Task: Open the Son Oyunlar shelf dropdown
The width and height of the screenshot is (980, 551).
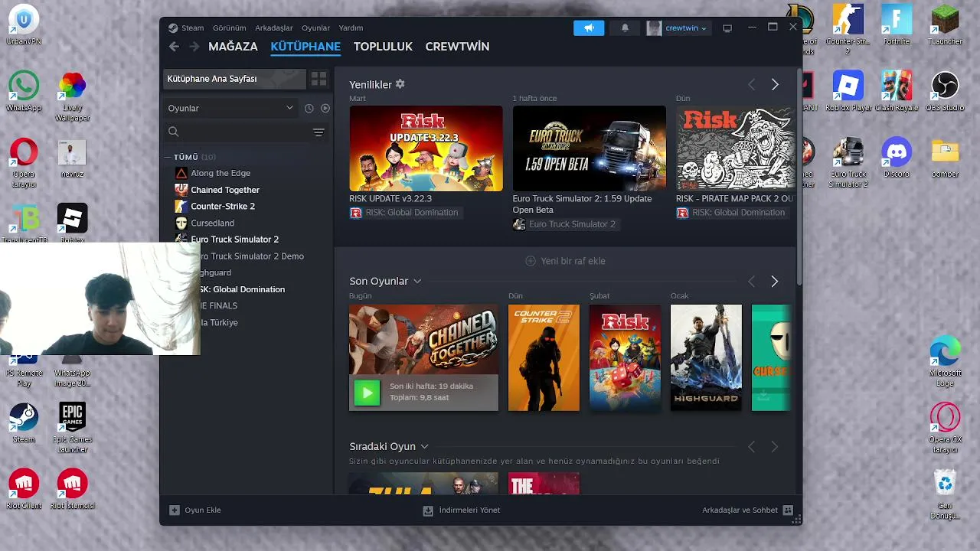Action: click(x=417, y=282)
